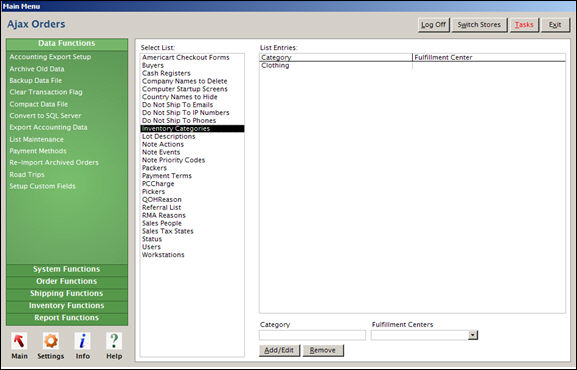Open List Maintenance
Viewport: 577px width, 370px height.
pos(36,140)
